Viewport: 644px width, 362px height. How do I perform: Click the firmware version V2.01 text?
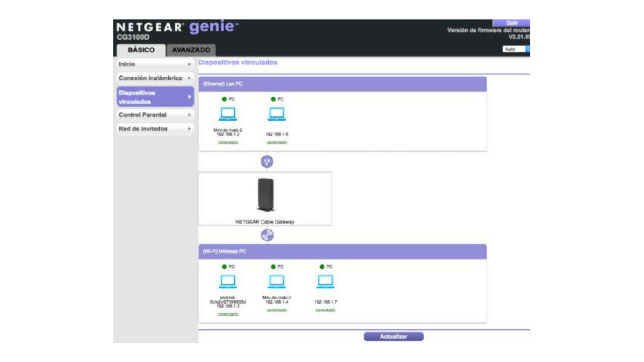519,37
